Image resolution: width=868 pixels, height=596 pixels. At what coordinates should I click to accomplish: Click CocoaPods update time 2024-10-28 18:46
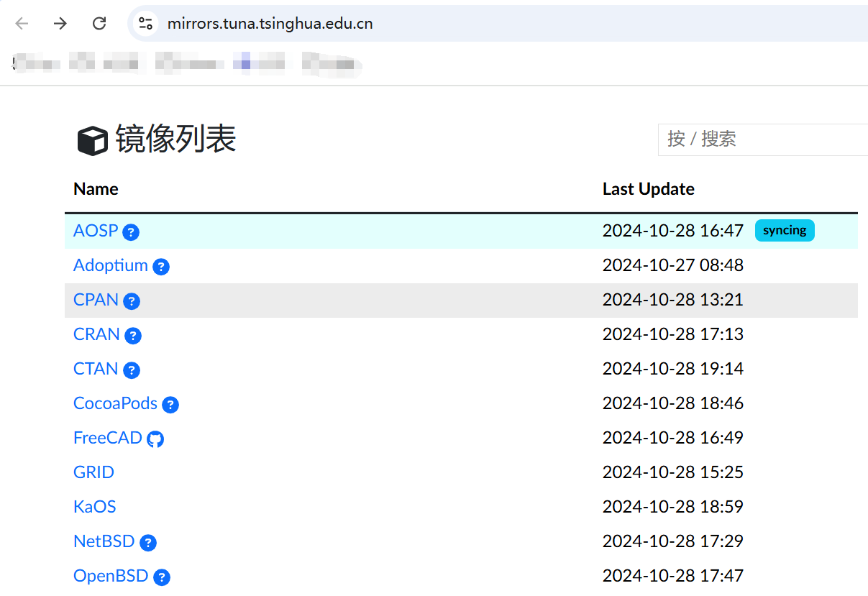(x=673, y=403)
